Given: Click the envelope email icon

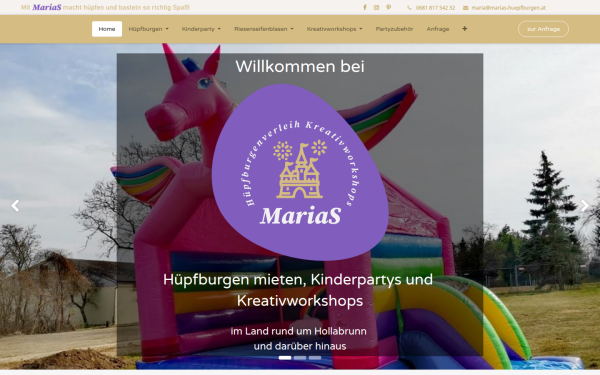Looking at the screenshot, I should coord(465,8).
